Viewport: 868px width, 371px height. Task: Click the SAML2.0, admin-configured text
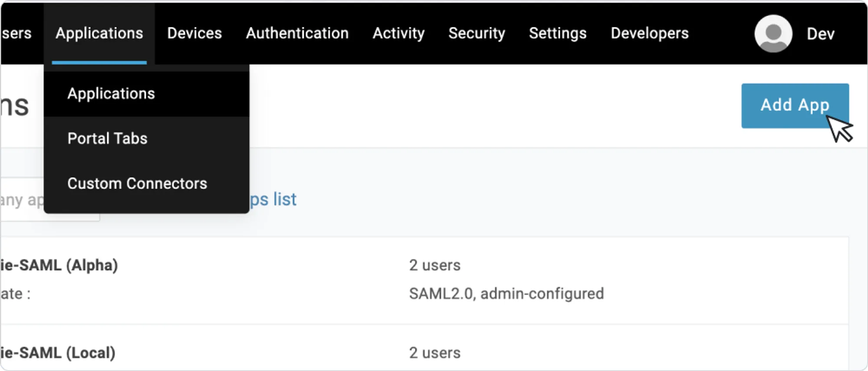click(x=506, y=294)
